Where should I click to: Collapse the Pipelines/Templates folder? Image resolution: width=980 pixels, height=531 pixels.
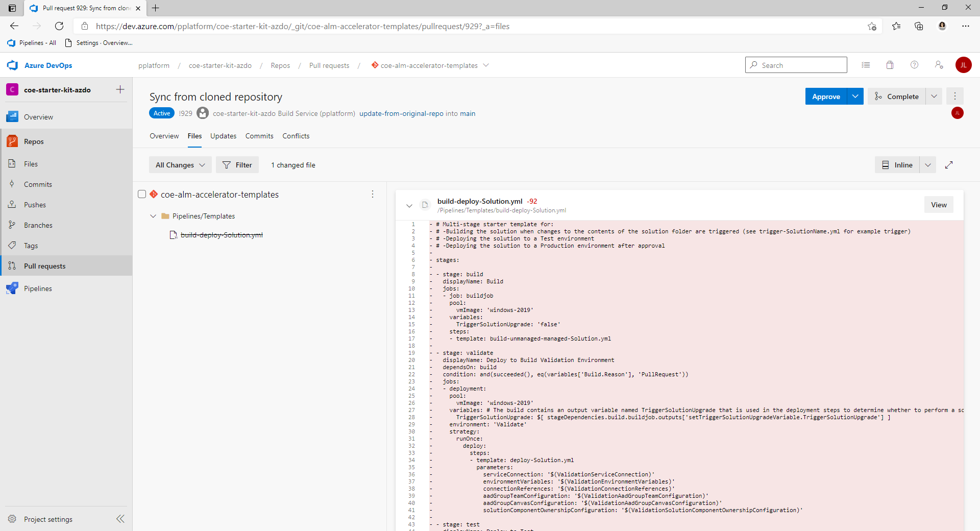tap(153, 216)
